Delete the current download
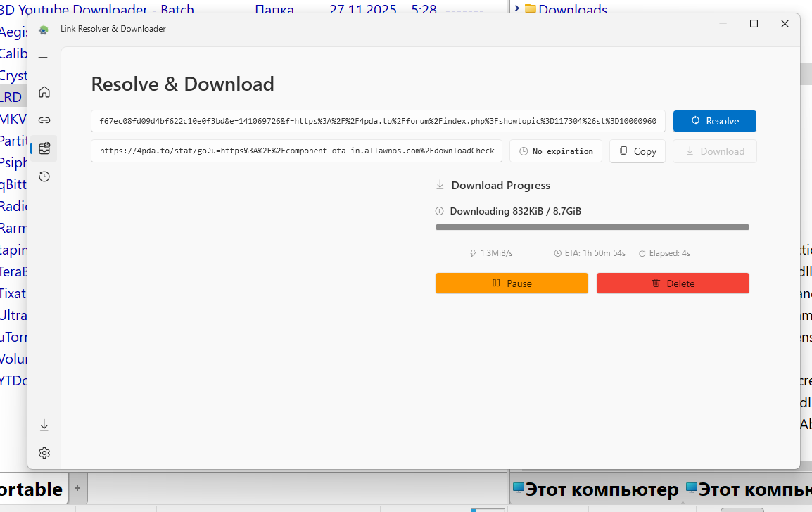The image size is (812, 512). [x=673, y=283]
